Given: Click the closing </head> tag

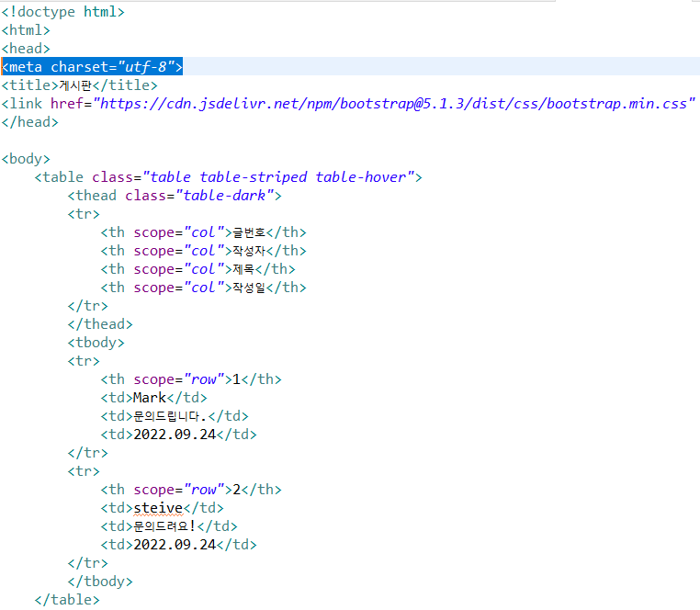Looking at the screenshot, I should [x=30, y=122].
